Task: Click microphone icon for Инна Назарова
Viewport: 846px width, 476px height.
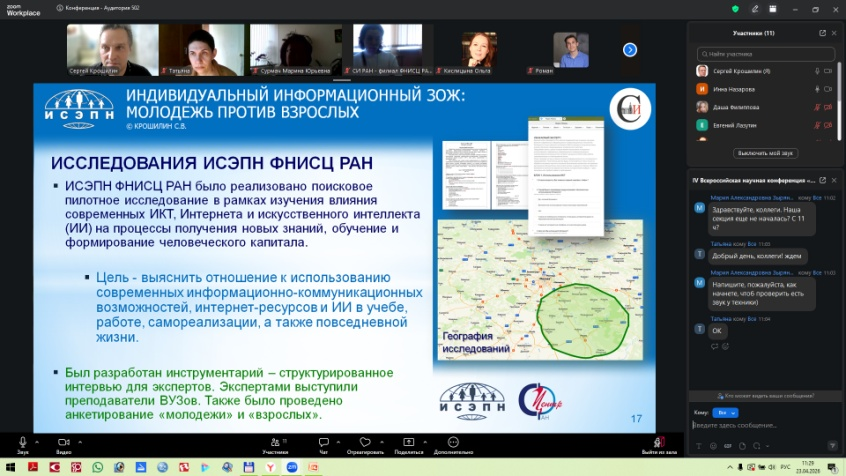Action: click(817, 89)
